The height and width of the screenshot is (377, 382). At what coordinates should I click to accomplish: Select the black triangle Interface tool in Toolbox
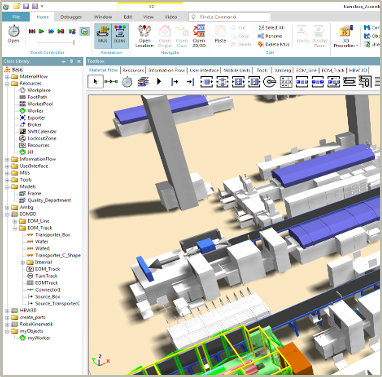[159, 81]
